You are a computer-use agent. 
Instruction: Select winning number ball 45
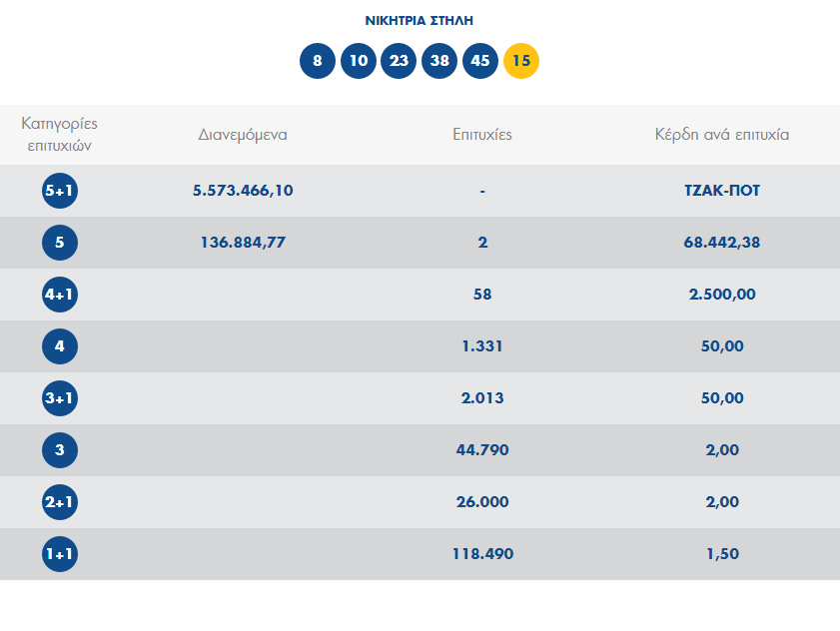[480, 61]
